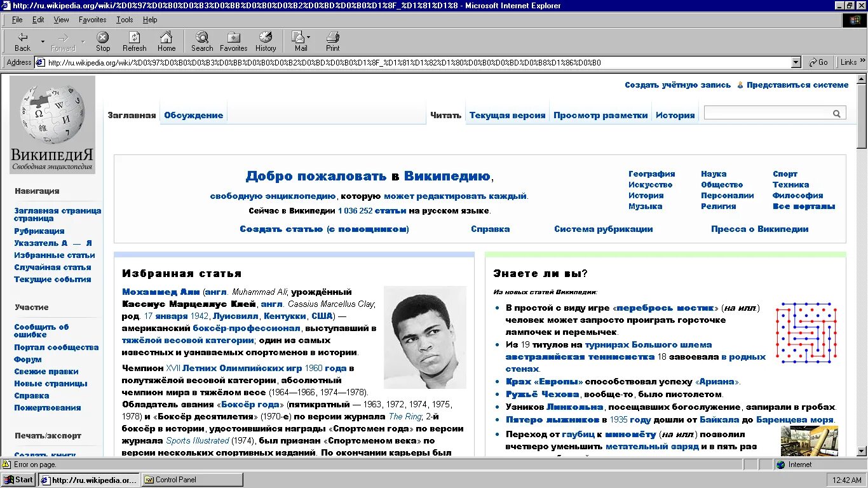Click Создать учётную запись link
Image resolution: width=868 pixels, height=488 pixels.
coord(677,85)
